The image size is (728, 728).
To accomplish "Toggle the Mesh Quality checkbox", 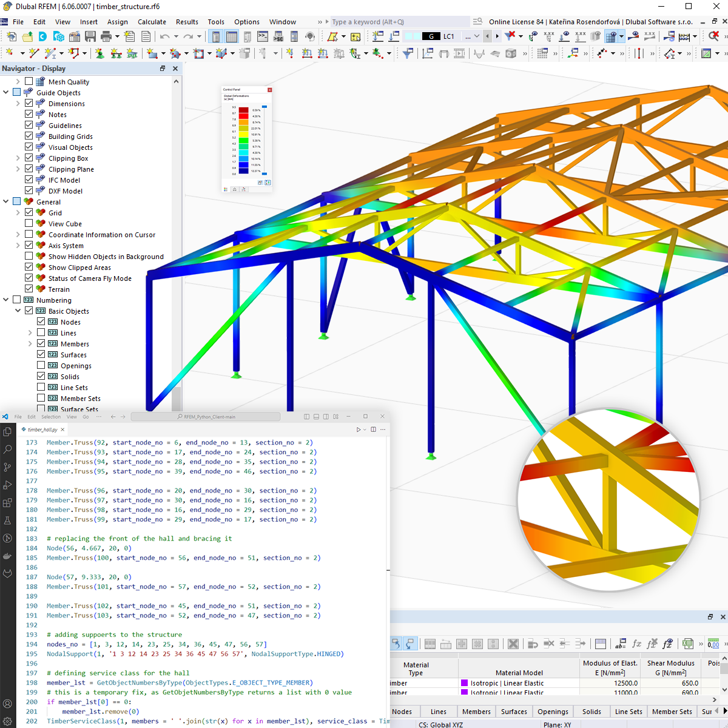I will pos(29,81).
